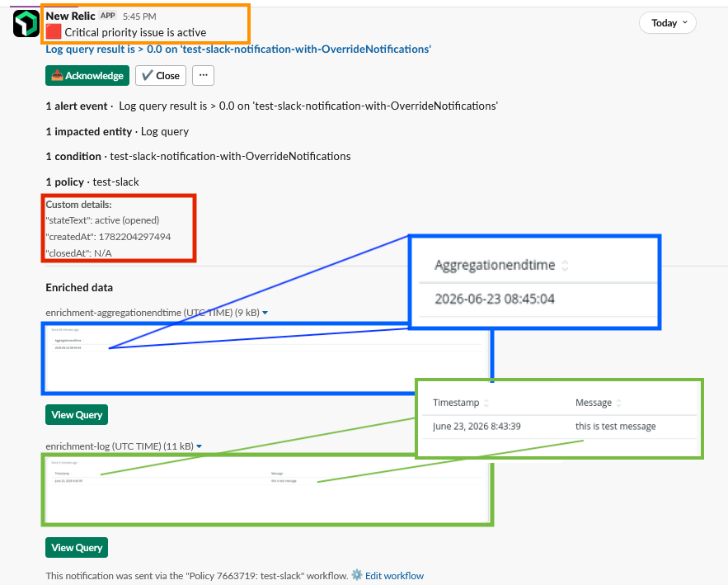Acknowledge the critical priority issue
The image size is (728, 585).
(87, 76)
